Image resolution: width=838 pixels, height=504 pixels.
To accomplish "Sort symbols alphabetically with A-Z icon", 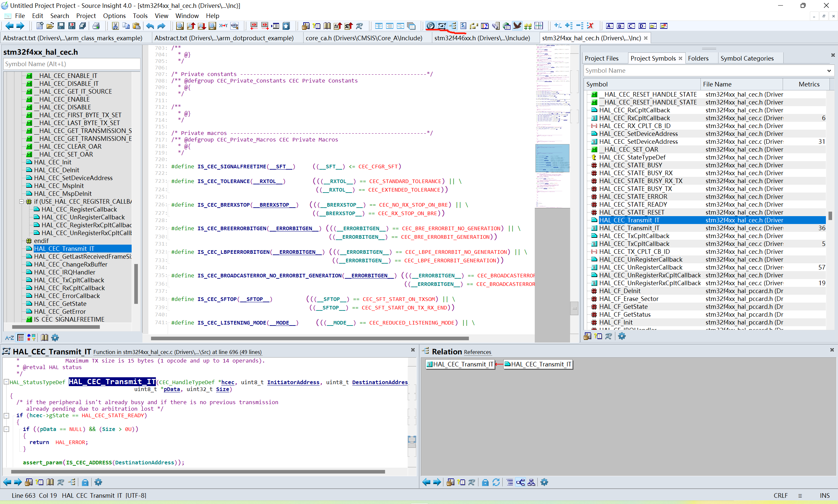I will click(9, 338).
